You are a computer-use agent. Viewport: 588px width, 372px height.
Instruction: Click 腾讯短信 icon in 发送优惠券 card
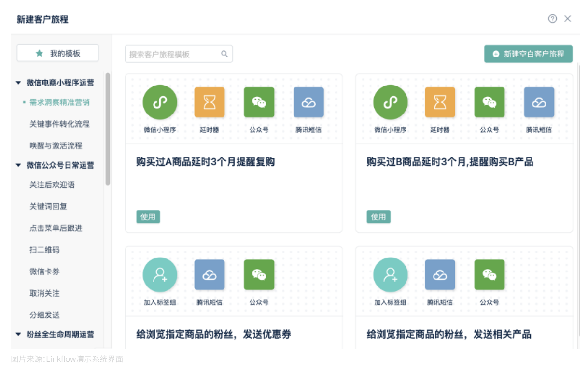click(x=210, y=275)
